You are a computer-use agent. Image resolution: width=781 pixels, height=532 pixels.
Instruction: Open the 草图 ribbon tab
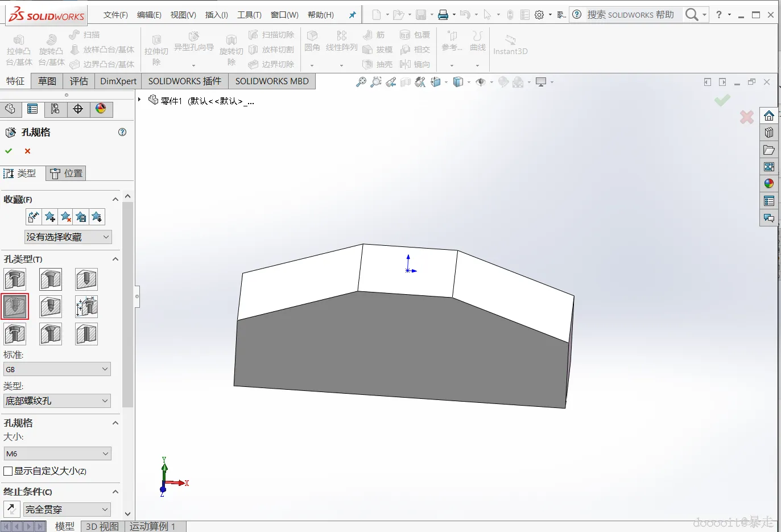tap(47, 81)
